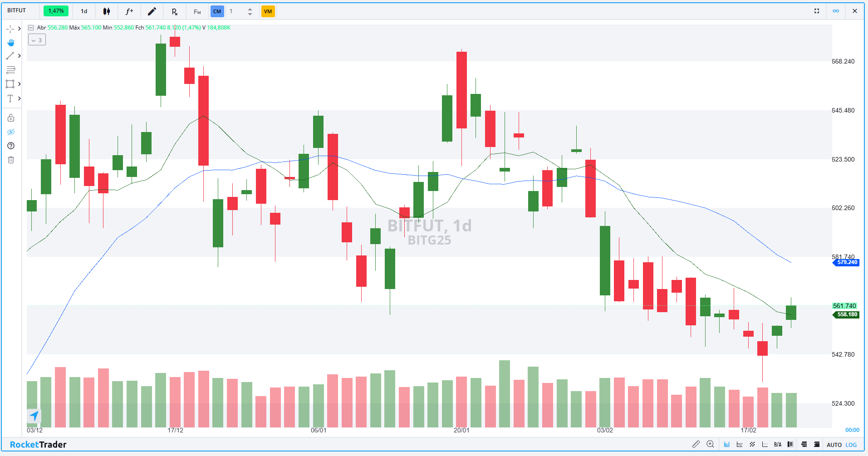Toggle the lock drawings padlock

pyautogui.click(x=11, y=118)
